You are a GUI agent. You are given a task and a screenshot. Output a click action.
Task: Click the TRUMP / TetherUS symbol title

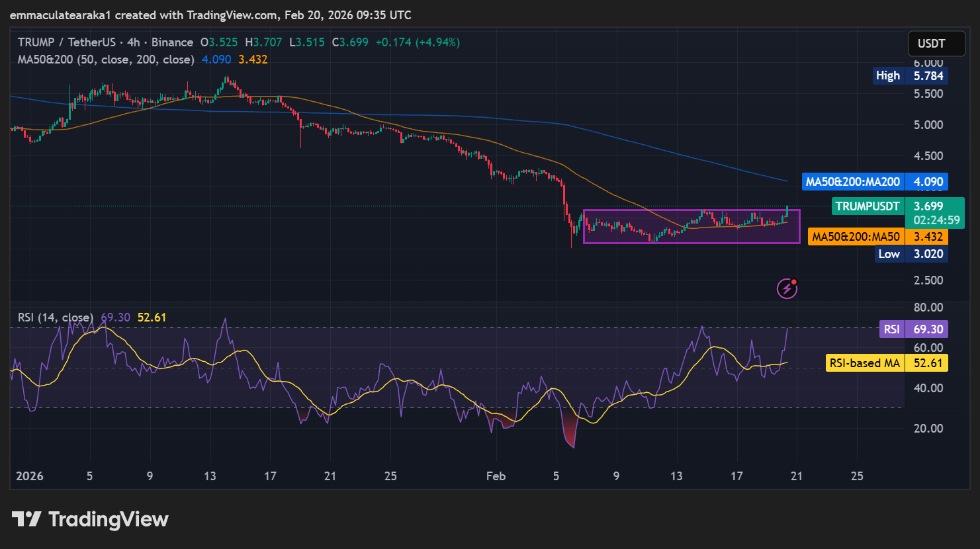pos(66,42)
